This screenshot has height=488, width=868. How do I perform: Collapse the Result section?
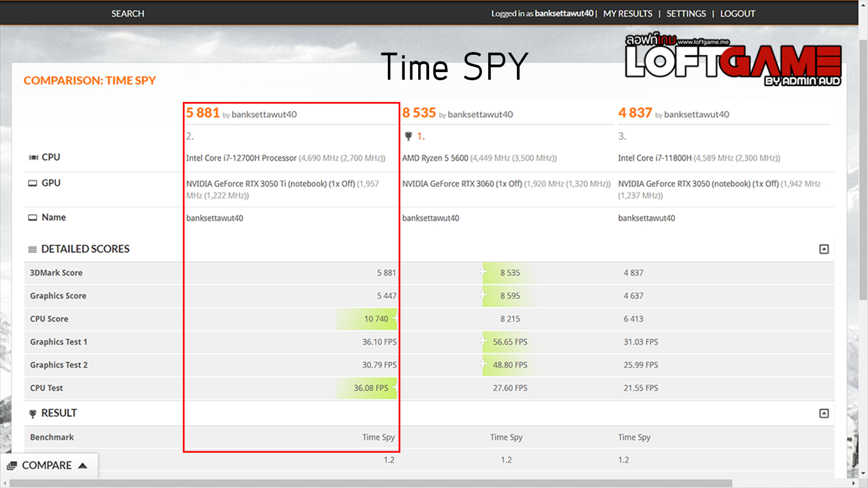coord(824,413)
